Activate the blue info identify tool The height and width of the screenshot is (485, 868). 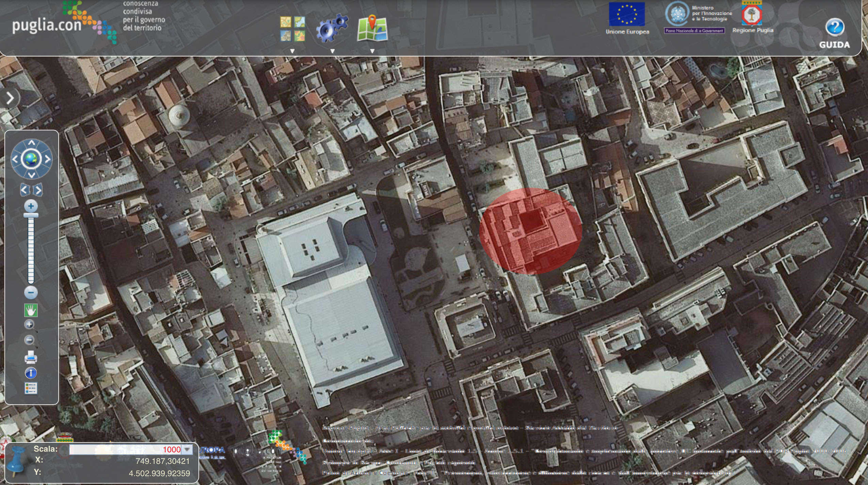point(31,373)
